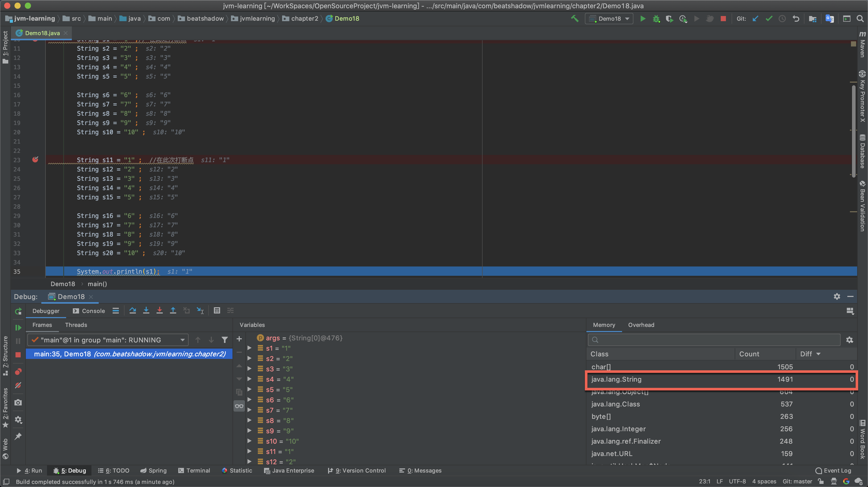Take thread dump camera icon
Image resolution: width=868 pixels, height=487 pixels.
point(18,403)
